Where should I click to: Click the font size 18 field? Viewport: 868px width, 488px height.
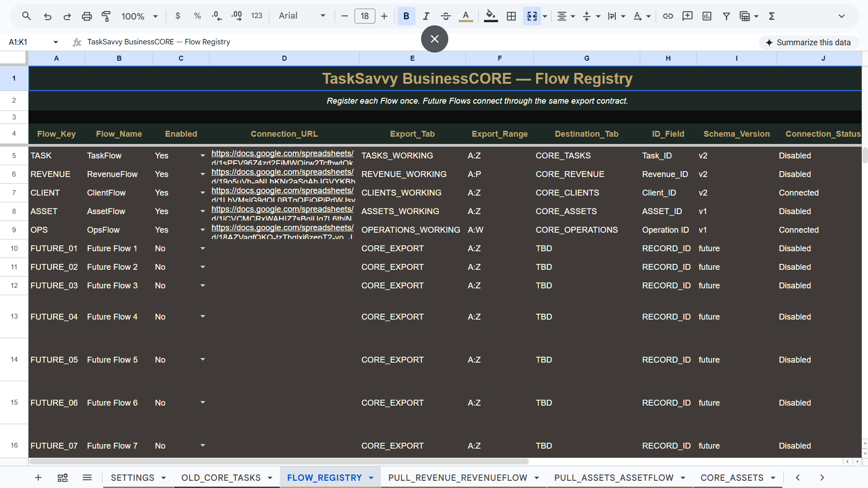[x=364, y=16]
